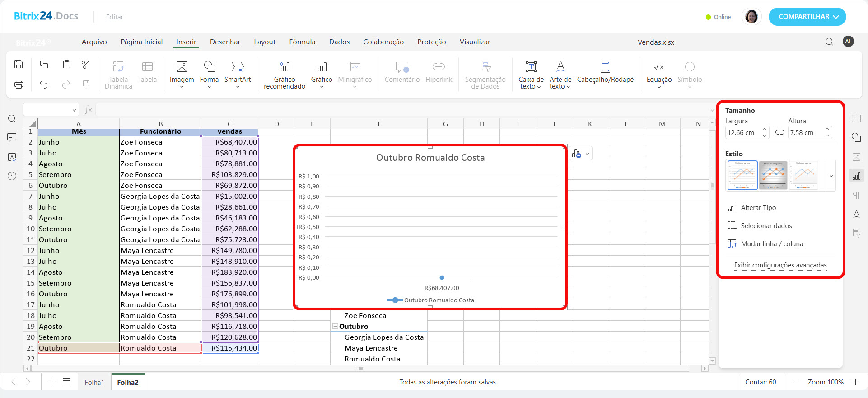Collapse the Outubro pivot group

[335, 326]
